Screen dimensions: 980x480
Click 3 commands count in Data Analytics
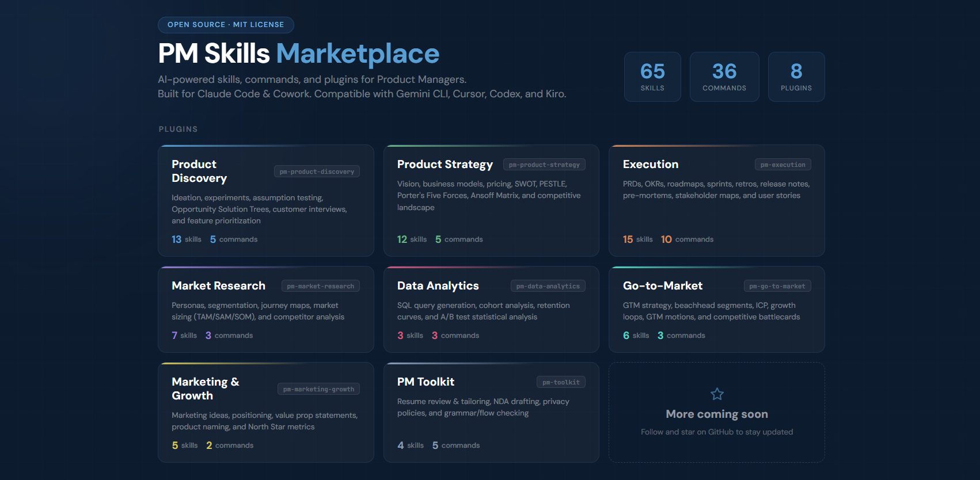(x=455, y=336)
